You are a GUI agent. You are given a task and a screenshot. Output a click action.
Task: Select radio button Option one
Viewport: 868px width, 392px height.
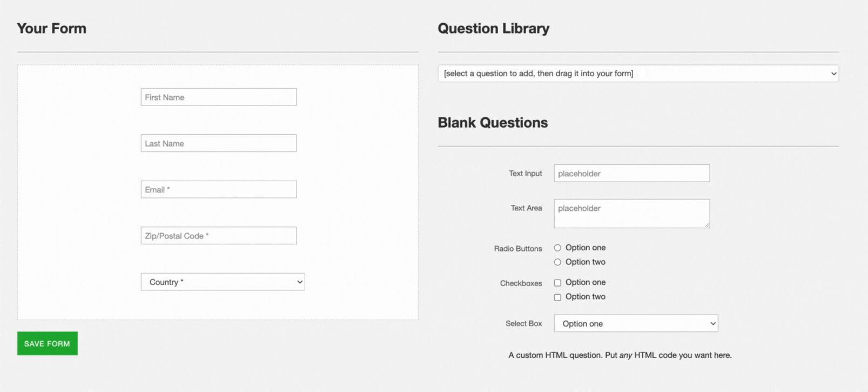[x=557, y=248]
